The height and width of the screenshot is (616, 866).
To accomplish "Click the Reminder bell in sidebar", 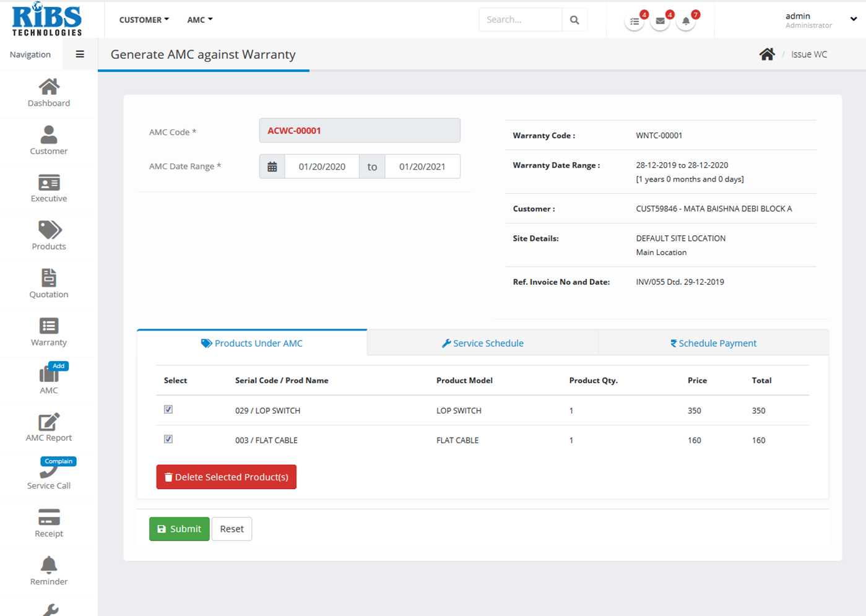I will (x=49, y=565).
